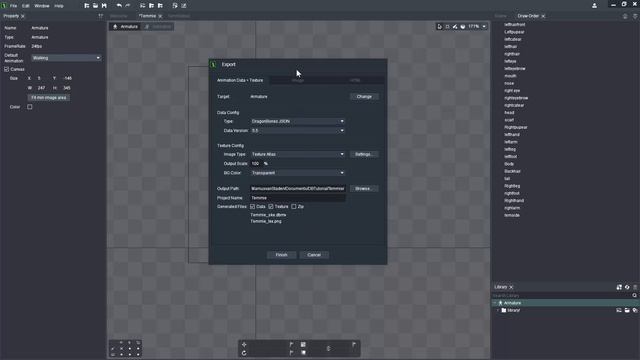640x360 pixels.
Task: Click the Output Path input field
Action: pos(298,189)
